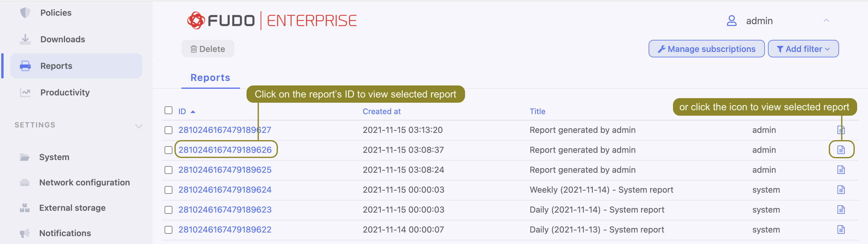Open Productivity in the sidebar

[65, 92]
